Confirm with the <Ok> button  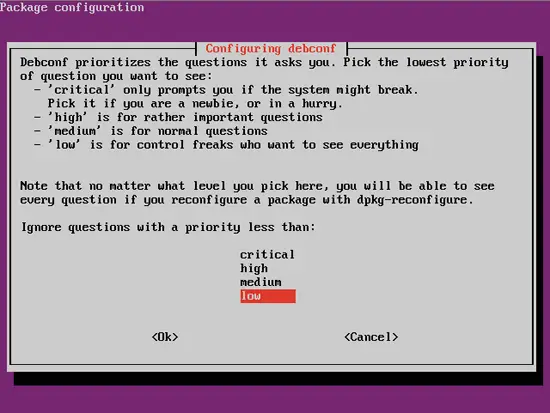point(165,337)
